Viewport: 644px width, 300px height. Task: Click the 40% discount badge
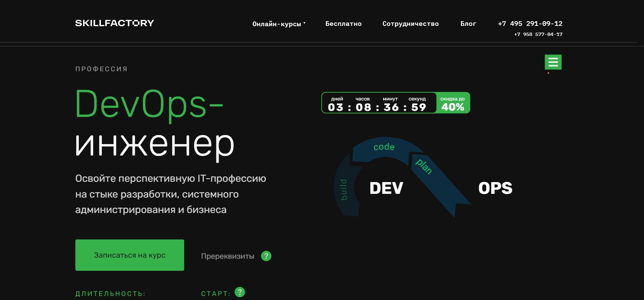pyautogui.click(x=452, y=103)
